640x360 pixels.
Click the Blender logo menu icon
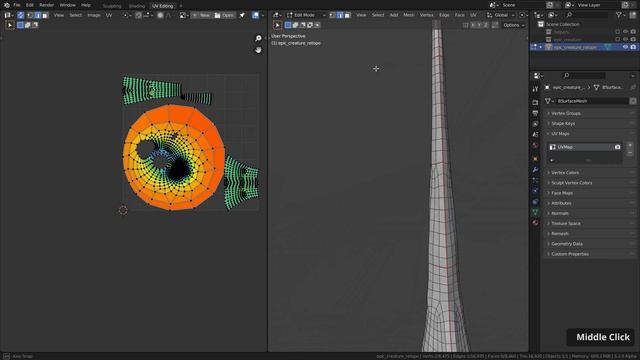coord(7,5)
